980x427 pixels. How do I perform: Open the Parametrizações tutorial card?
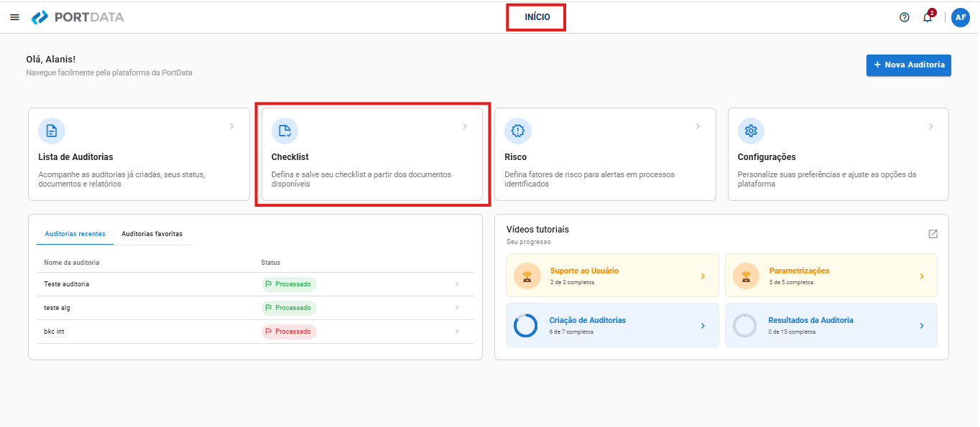(x=831, y=276)
